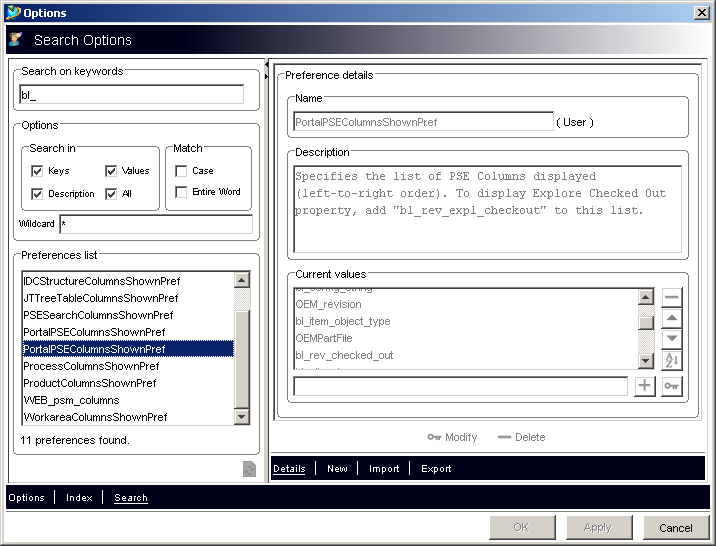Click the minus remove-value icon

coord(672,298)
